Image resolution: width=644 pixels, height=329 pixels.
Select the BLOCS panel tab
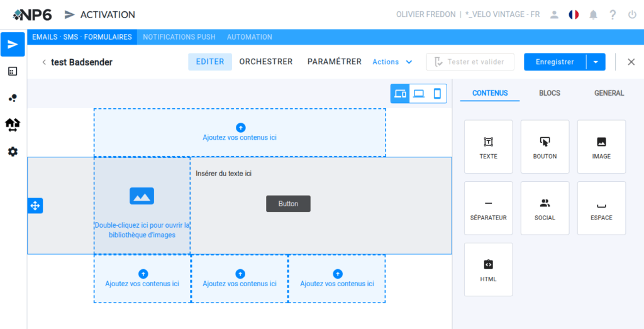click(x=550, y=93)
